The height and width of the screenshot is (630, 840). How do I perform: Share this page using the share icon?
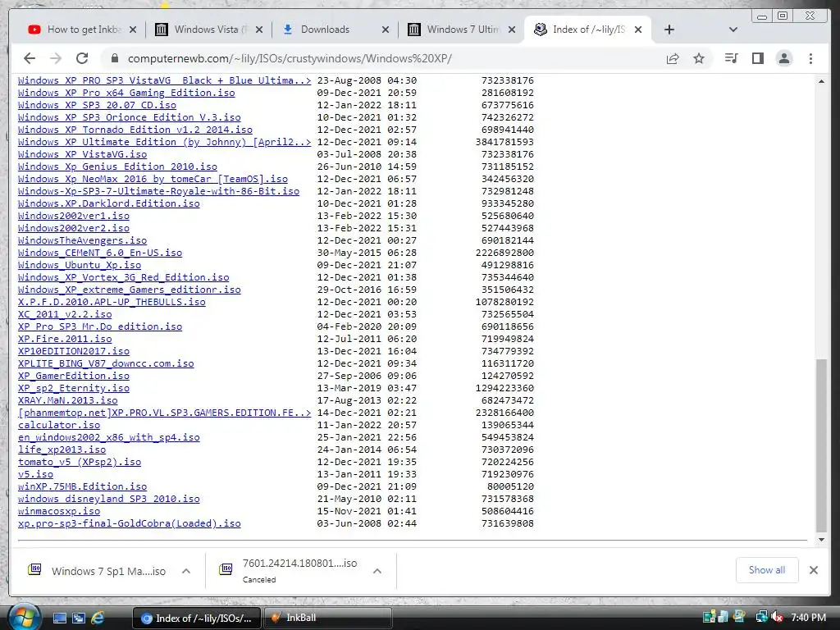click(x=673, y=58)
